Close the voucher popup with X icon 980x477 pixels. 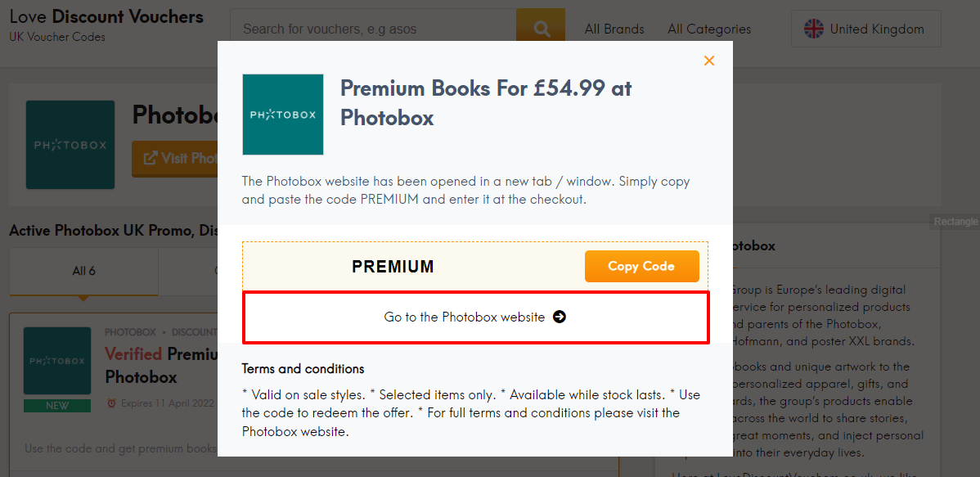point(708,61)
